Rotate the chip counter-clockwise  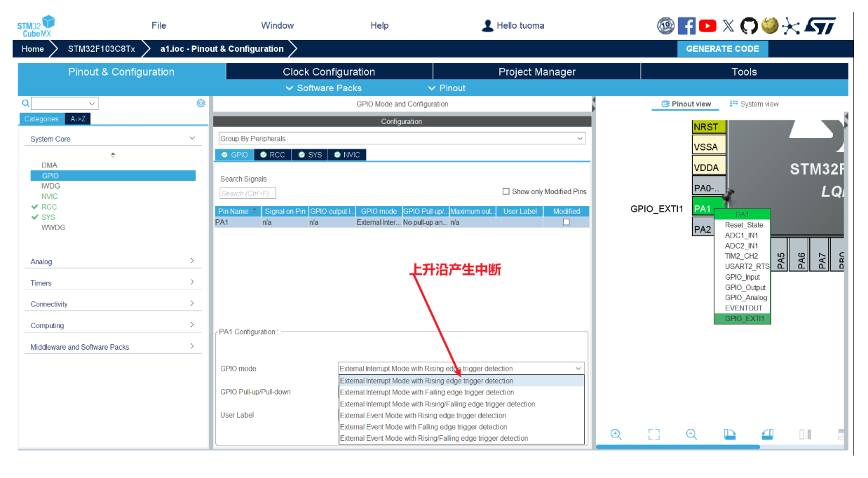tap(768, 435)
